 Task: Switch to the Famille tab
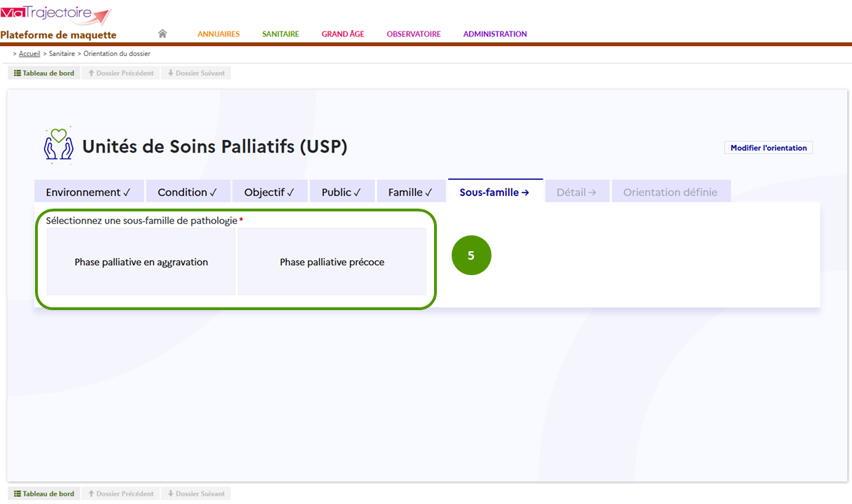pyautogui.click(x=411, y=192)
